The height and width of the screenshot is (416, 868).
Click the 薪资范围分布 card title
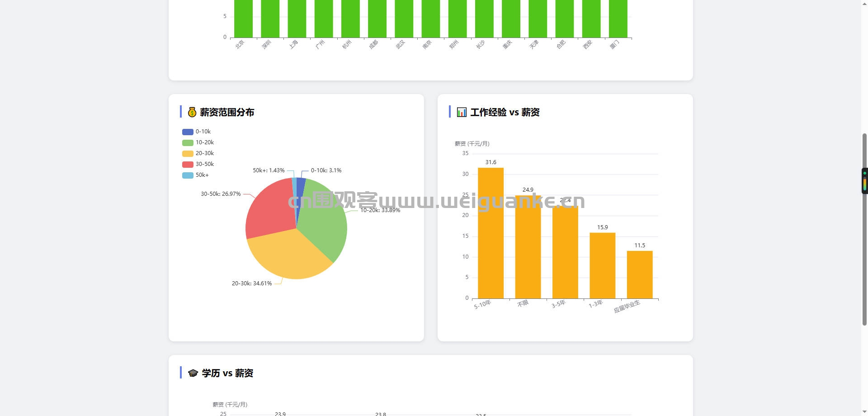click(x=227, y=112)
